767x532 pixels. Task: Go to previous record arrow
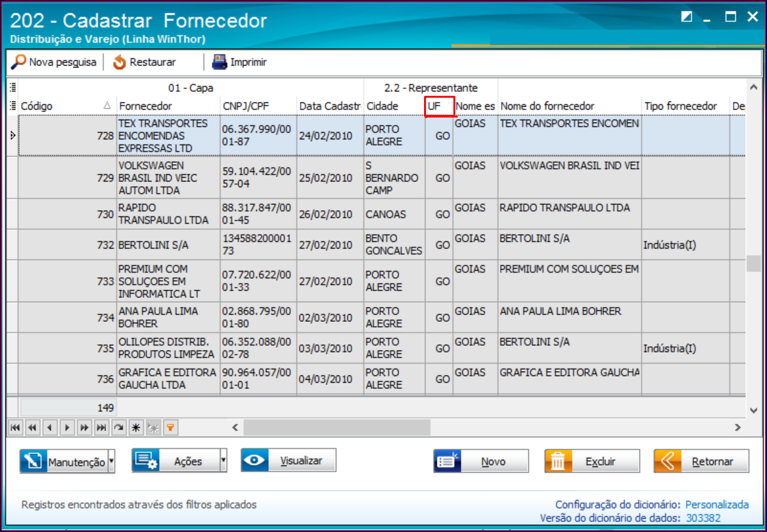(x=49, y=428)
